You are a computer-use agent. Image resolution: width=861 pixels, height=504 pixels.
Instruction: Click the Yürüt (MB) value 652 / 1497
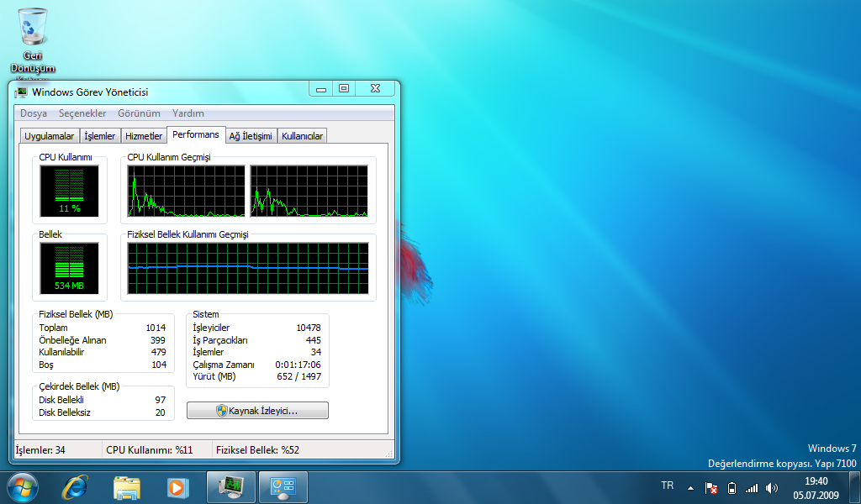pyautogui.click(x=299, y=377)
